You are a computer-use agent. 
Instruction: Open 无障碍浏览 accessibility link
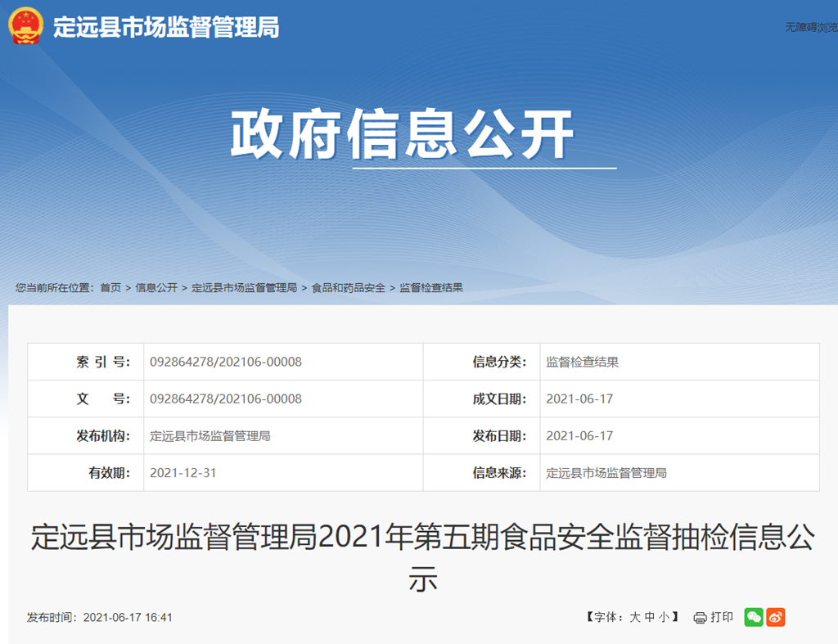[811, 27]
